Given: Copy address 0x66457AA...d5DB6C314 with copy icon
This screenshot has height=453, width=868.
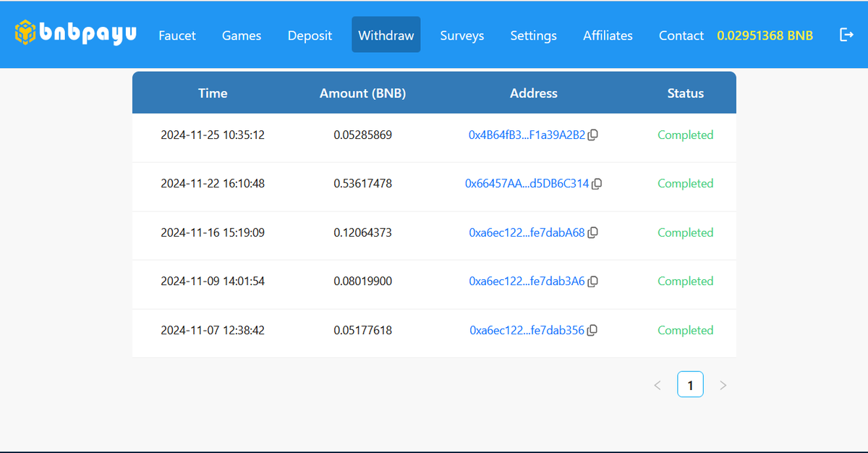Looking at the screenshot, I should [x=597, y=184].
